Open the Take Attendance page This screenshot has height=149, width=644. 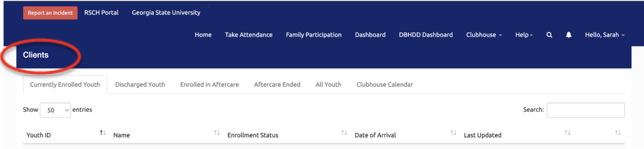pos(249,35)
